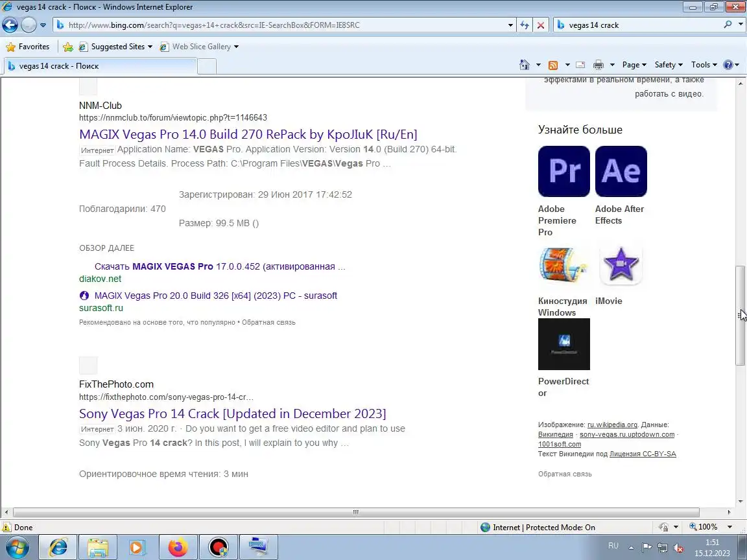Click the PowerDirector thumbnail
The image size is (747, 560).
click(563, 344)
